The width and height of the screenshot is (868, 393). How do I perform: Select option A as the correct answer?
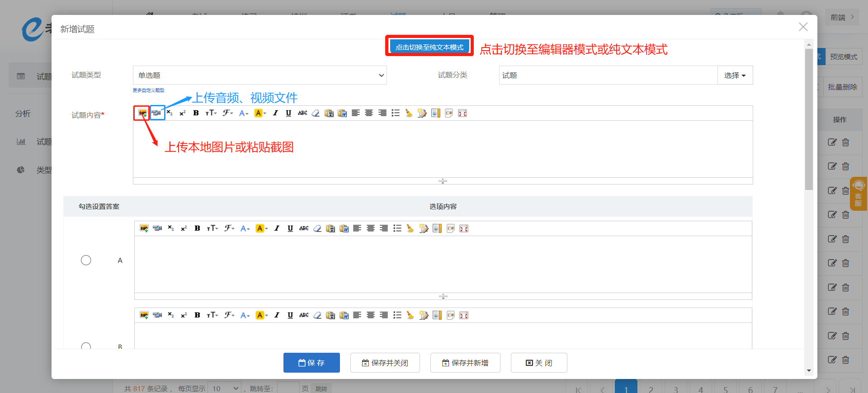[x=86, y=260]
